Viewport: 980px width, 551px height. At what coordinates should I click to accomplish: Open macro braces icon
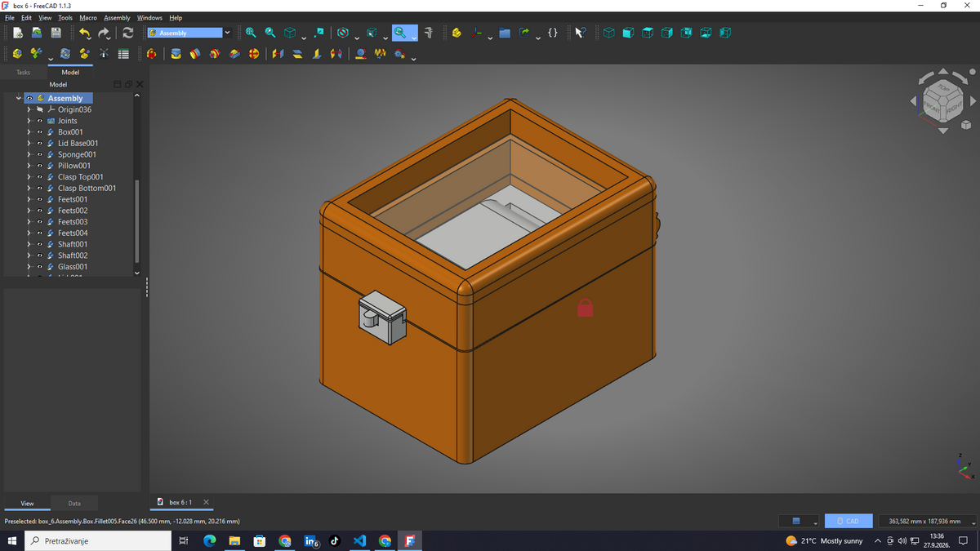point(553,33)
